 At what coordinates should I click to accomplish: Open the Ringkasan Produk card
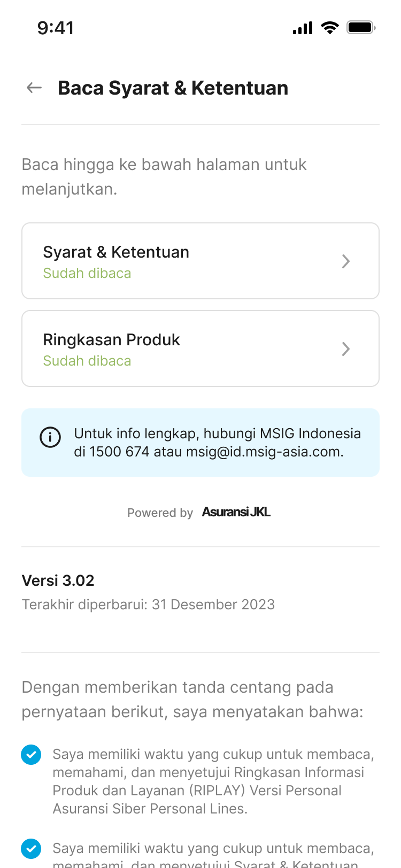[x=200, y=348]
